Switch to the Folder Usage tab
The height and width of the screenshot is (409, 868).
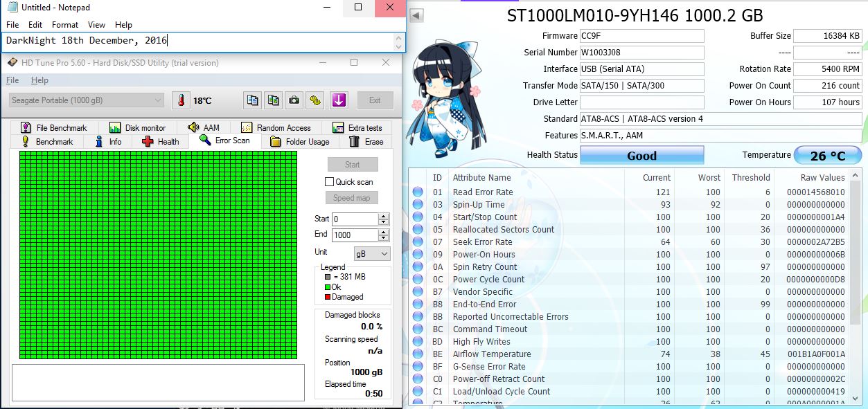299,141
